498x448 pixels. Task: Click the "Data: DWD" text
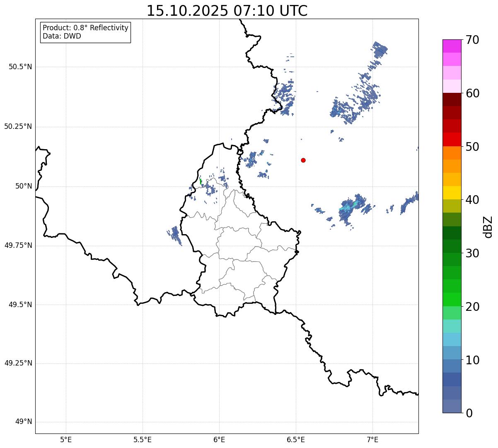pos(62,36)
